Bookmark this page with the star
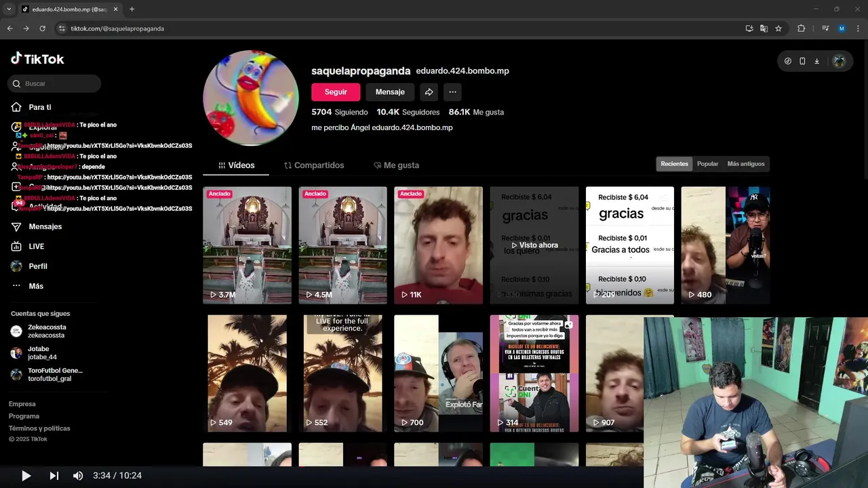 point(778,28)
